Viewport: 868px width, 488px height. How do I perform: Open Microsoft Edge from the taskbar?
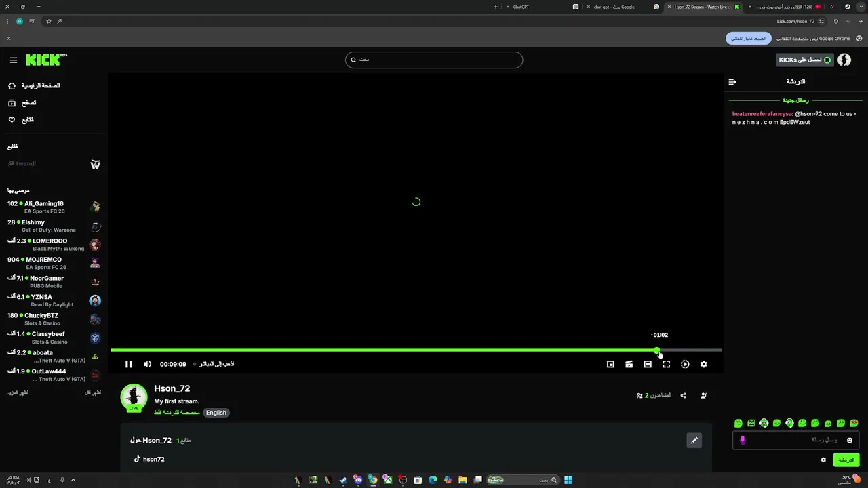click(433, 480)
